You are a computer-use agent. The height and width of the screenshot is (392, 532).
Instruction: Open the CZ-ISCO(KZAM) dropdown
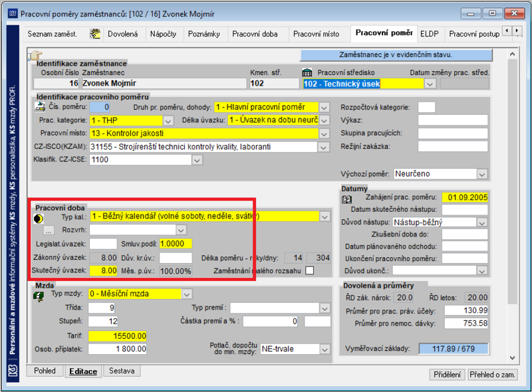coord(323,147)
